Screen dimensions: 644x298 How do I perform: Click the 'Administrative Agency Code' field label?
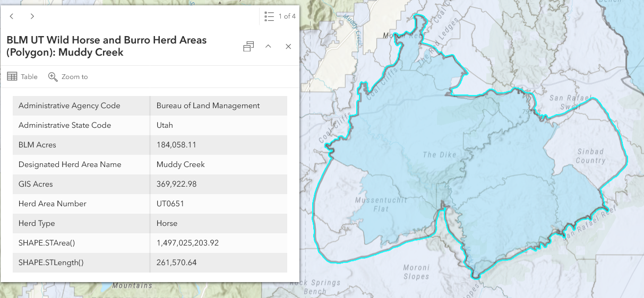70,106
